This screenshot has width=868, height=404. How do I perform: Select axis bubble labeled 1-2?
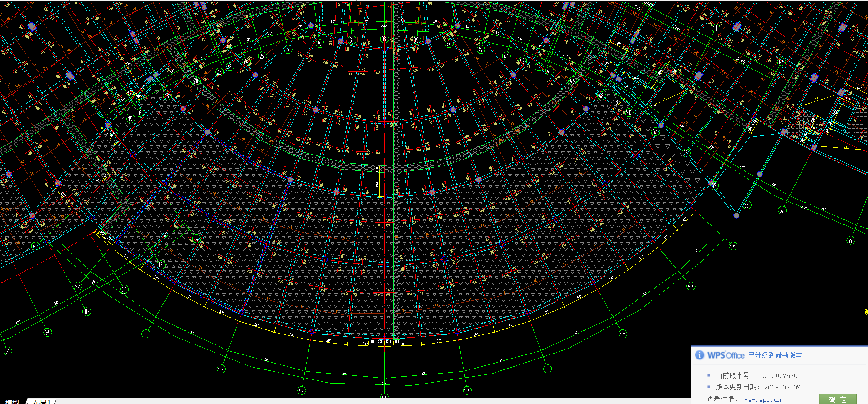pos(77,286)
